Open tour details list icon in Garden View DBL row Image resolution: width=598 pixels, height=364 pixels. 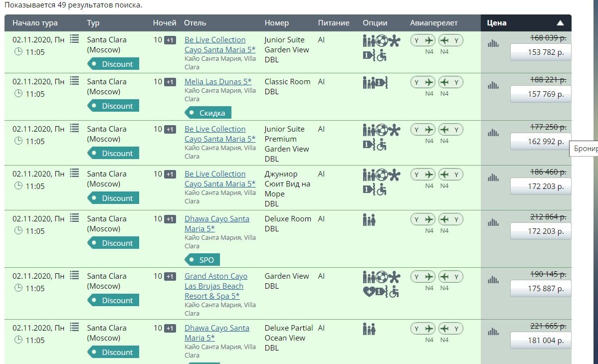pos(74,275)
